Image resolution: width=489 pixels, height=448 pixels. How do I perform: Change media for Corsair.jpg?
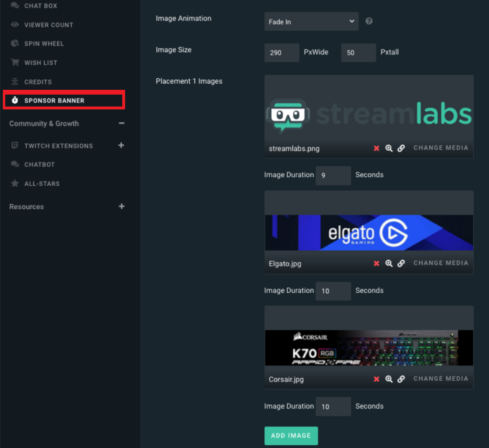point(441,378)
